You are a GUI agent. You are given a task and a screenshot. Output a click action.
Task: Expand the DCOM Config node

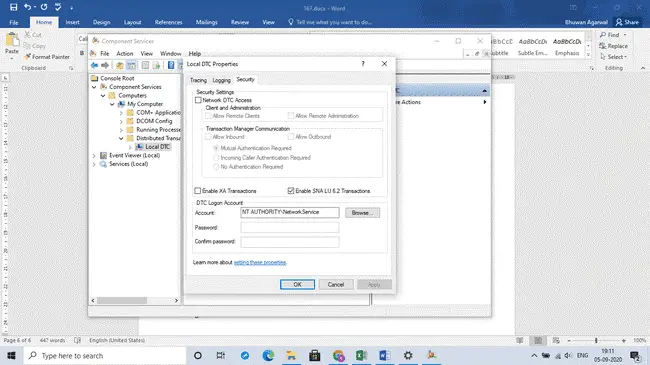[121, 122]
